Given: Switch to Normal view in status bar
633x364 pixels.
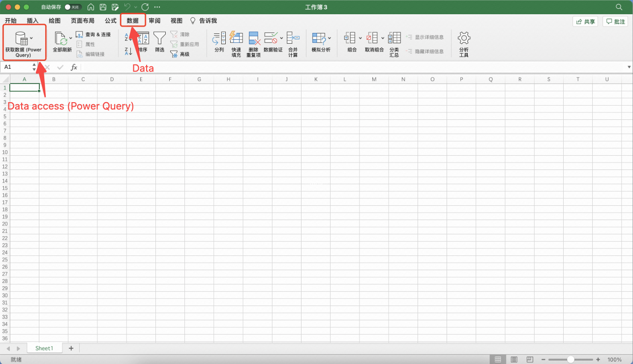Looking at the screenshot, I should tap(498, 360).
